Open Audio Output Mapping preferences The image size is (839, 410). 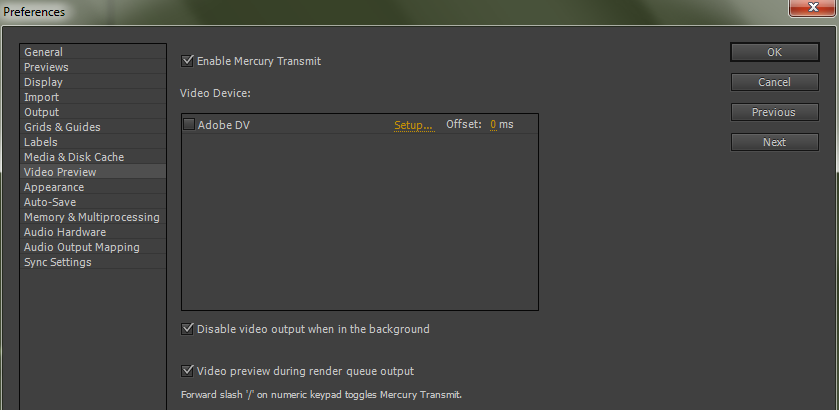pos(93,247)
